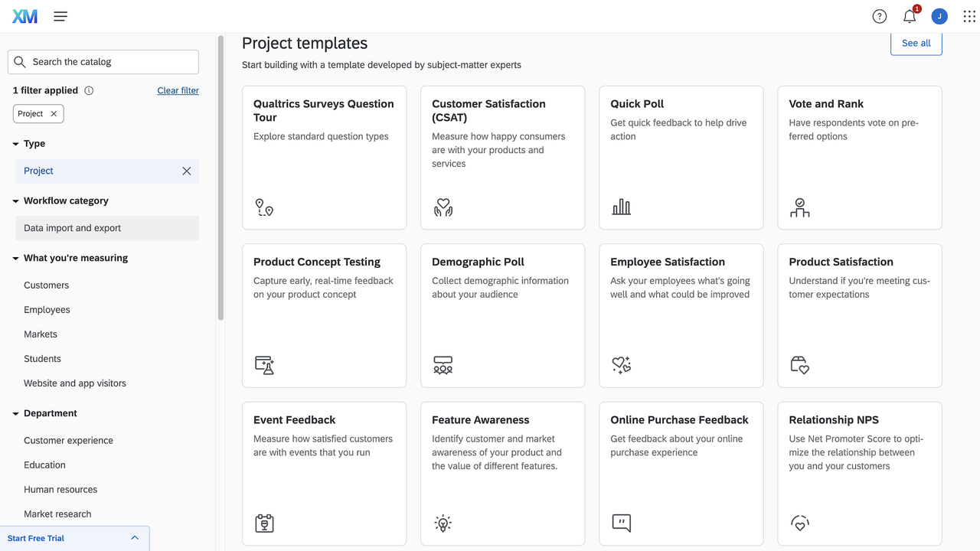Remove the Project filter chip
The width and height of the screenshot is (980, 551).
coord(54,113)
